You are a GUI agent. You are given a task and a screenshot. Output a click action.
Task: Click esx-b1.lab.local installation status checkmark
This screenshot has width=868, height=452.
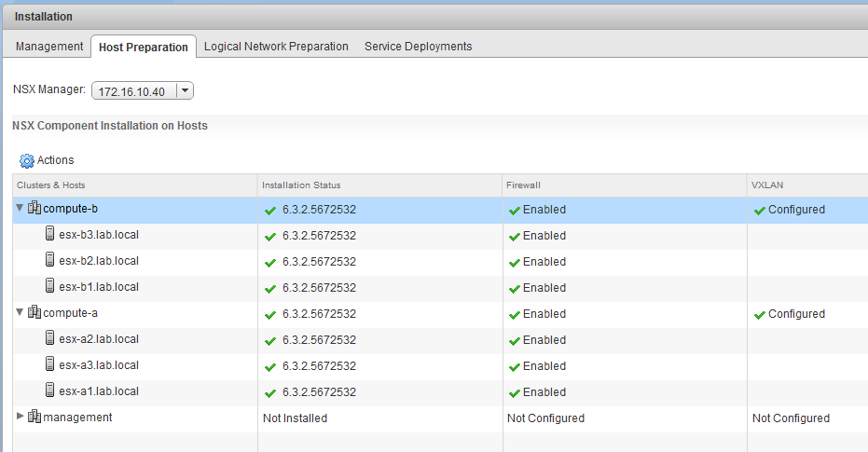coord(270,288)
